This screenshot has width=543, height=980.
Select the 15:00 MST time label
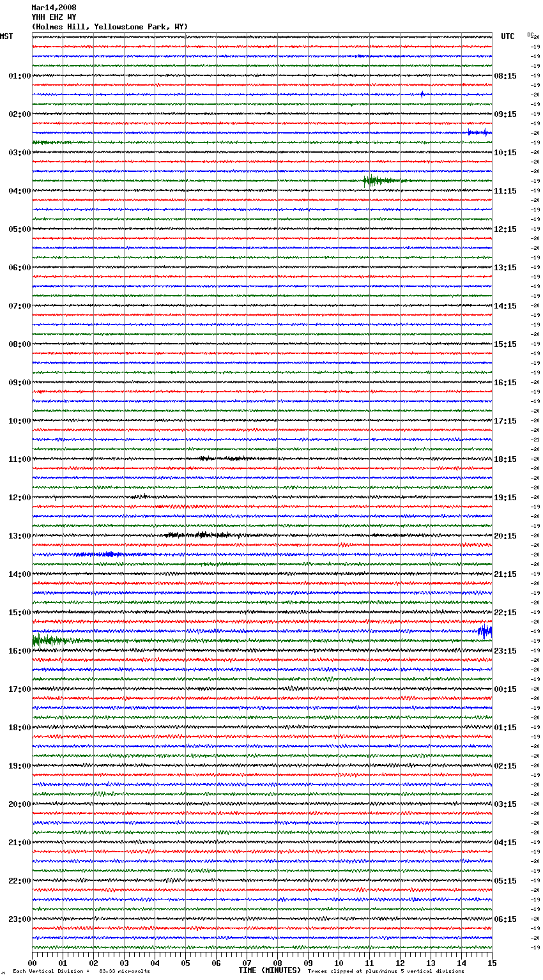[x=20, y=613]
